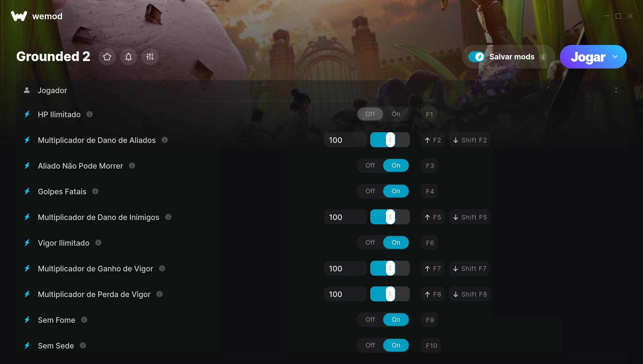The image size is (643, 364).
Task: Click the Shift F2 decrease hotkey button
Action: pos(470,140)
